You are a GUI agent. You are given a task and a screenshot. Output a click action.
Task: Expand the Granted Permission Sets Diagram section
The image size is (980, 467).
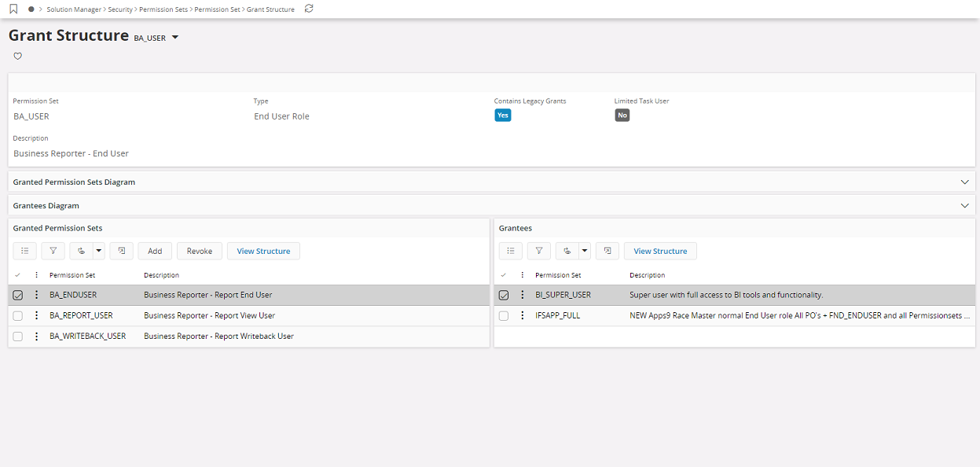coord(965,182)
